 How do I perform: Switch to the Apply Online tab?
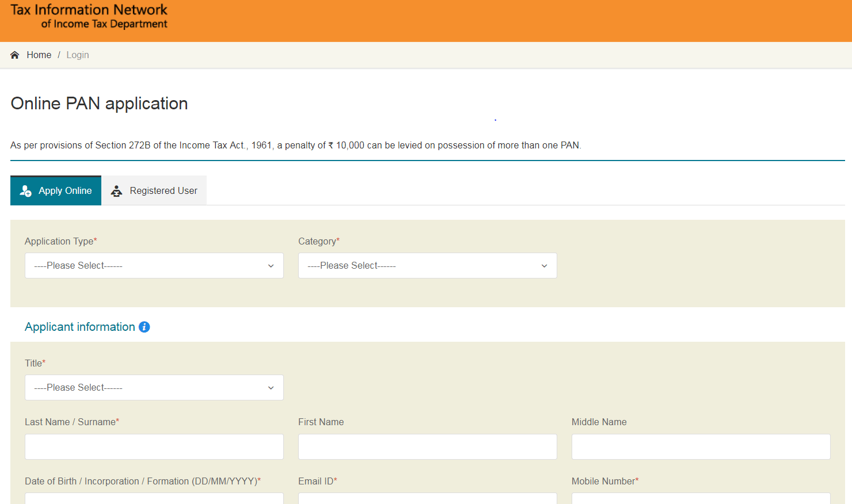pos(56,190)
